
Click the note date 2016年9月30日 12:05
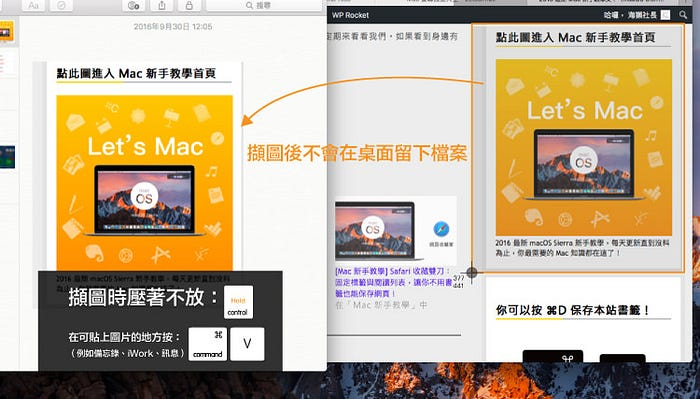(x=173, y=27)
